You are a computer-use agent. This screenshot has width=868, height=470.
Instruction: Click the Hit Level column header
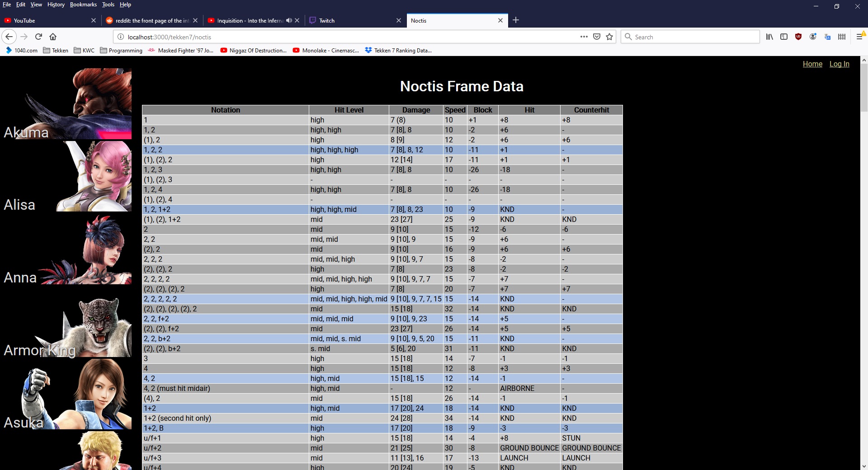[x=349, y=110]
